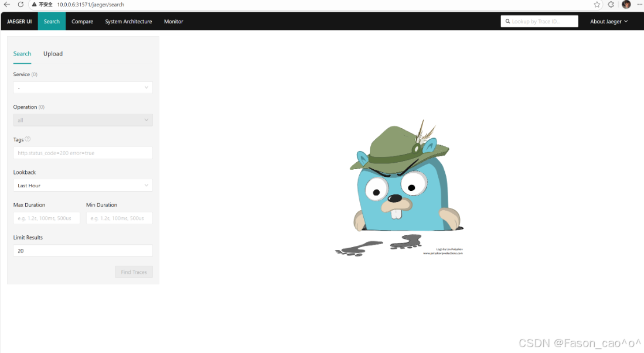Focus the Lookup by Trace ID field
Screen dimensions: 644x353
click(539, 21)
